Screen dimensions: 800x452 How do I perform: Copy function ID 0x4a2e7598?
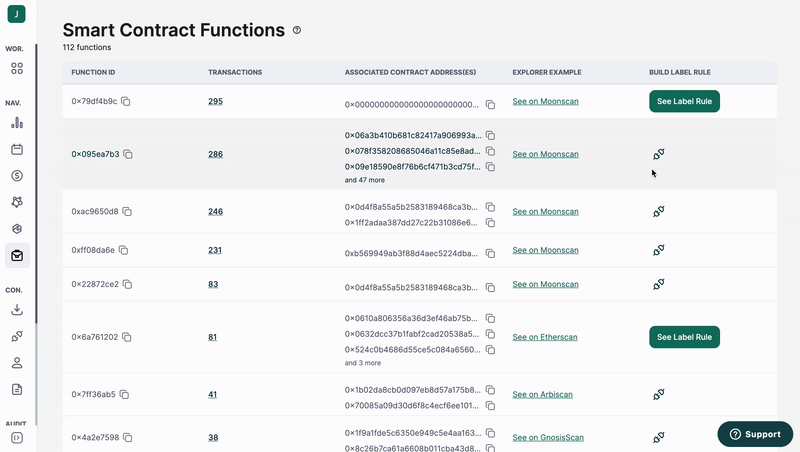click(x=128, y=438)
